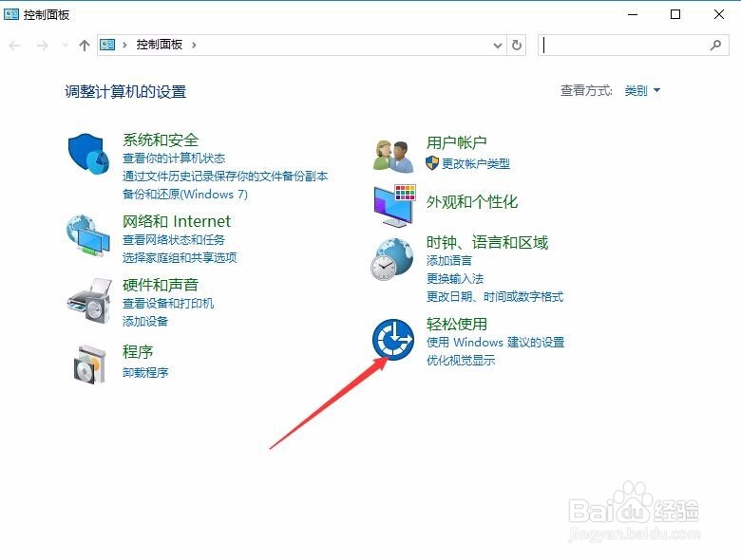Screen dimensions: 741x560
Task: Open the 网络和 Internet globe icon
Action: (88, 235)
